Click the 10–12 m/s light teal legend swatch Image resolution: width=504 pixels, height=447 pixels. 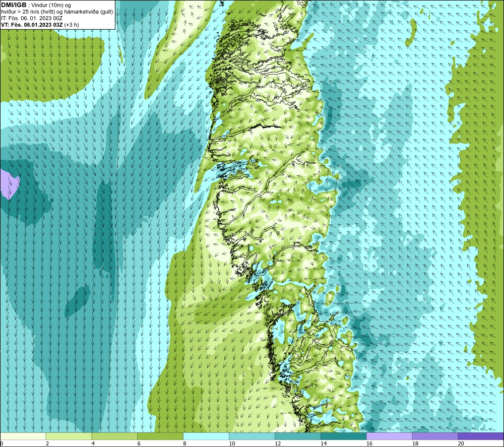251,436
